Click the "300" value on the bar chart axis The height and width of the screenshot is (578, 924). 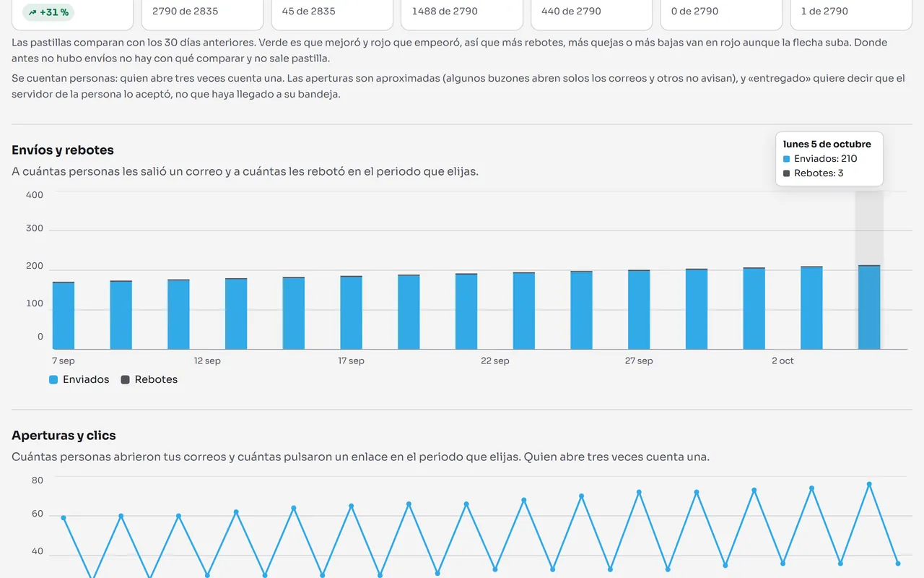(35, 228)
